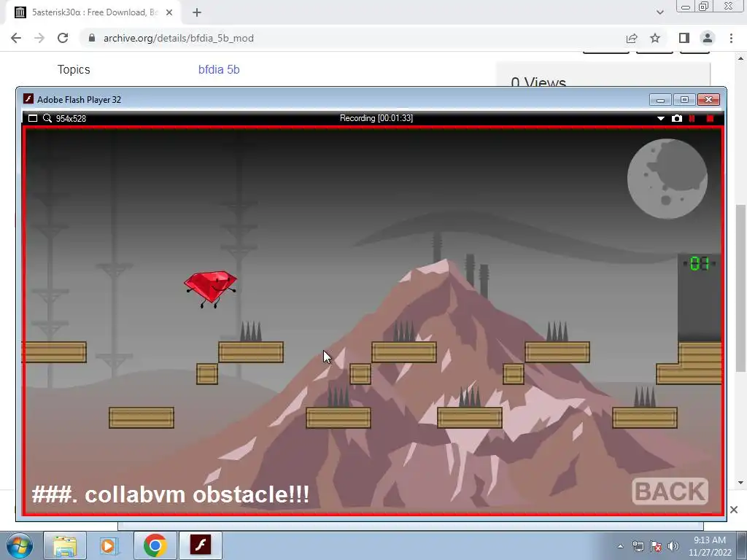Click the 954x528 capture size label

[x=71, y=119]
